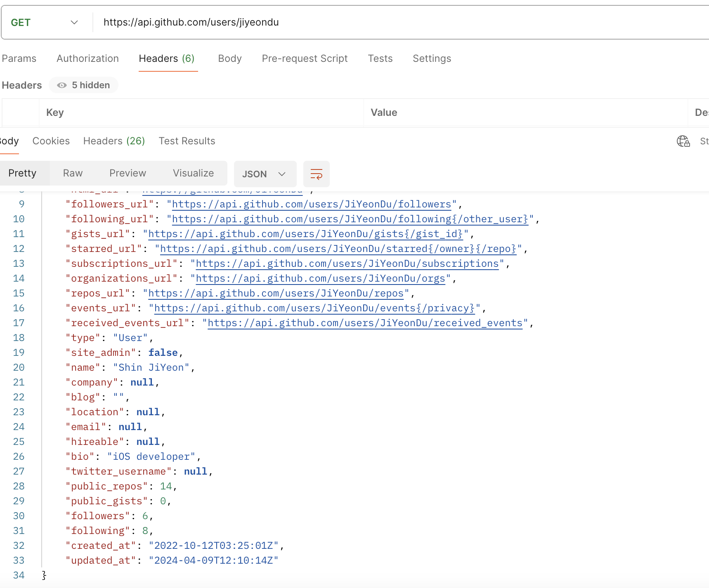Click the created_at timestamp value
The image size is (709, 588).
pos(213,546)
